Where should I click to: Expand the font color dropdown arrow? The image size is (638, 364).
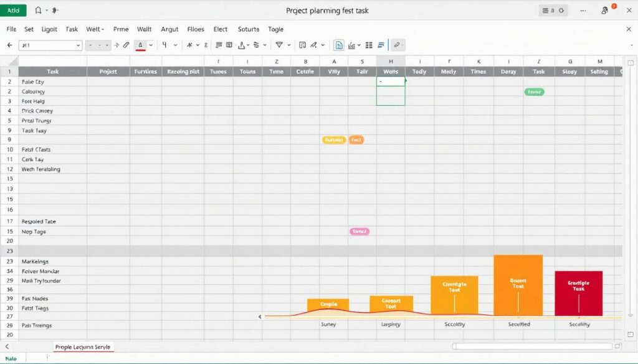coord(151,45)
